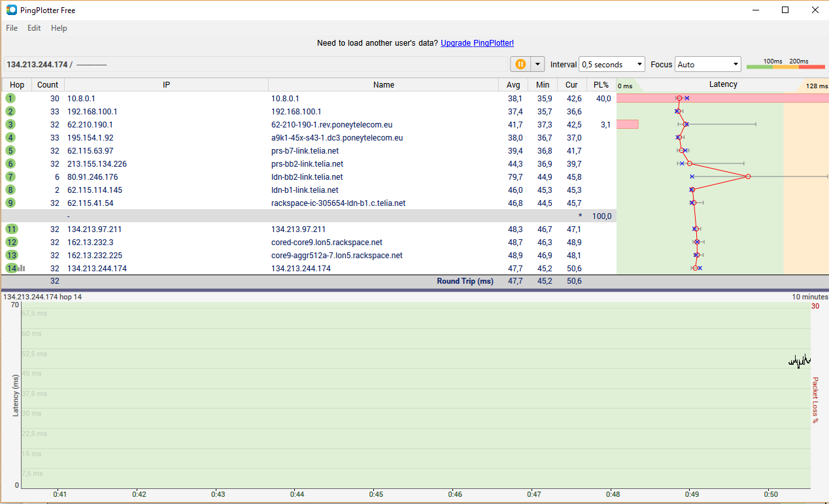
Task: Click the 128 ms latency scale label
Action: (x=817, y=86)
